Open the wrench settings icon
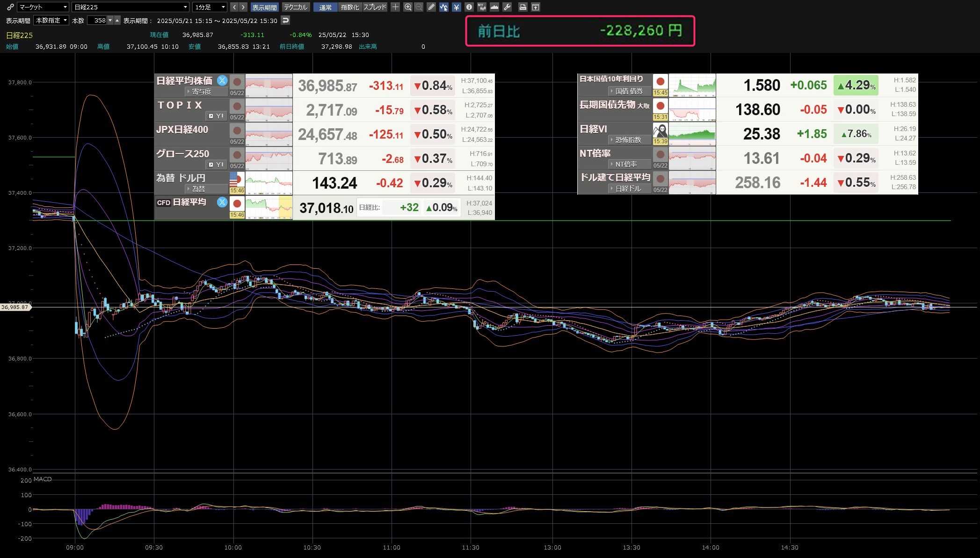 (507, 7)
